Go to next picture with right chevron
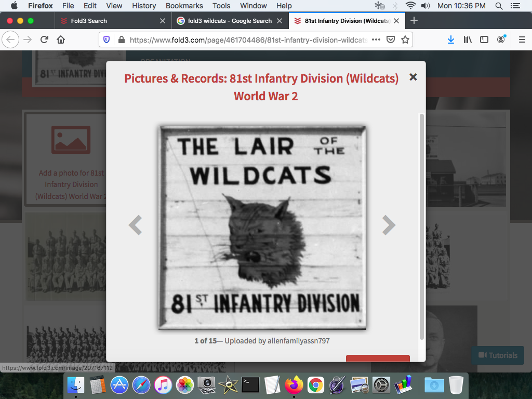 coord(389,225)
